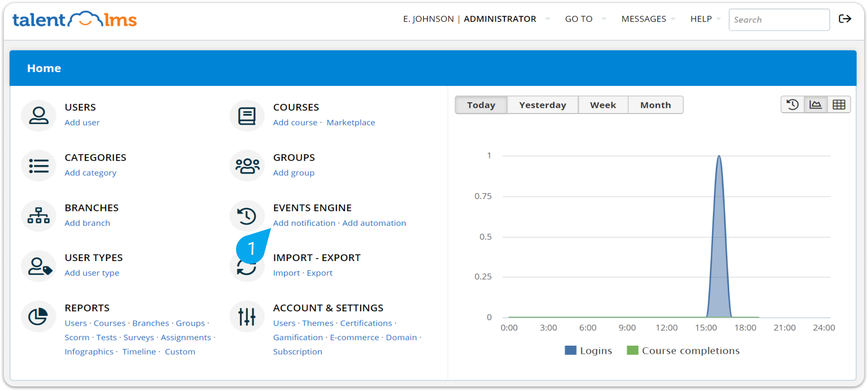Image resolution: width=868 pixels, height=391 pixels.
Task: Switch to the table grid view icon
Action: pyautogui.click(x=839, y=104)
